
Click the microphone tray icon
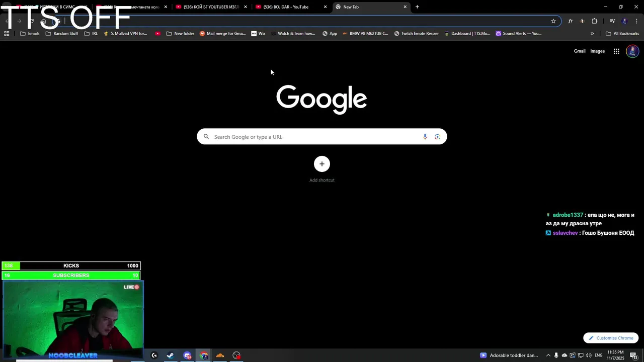556,355
